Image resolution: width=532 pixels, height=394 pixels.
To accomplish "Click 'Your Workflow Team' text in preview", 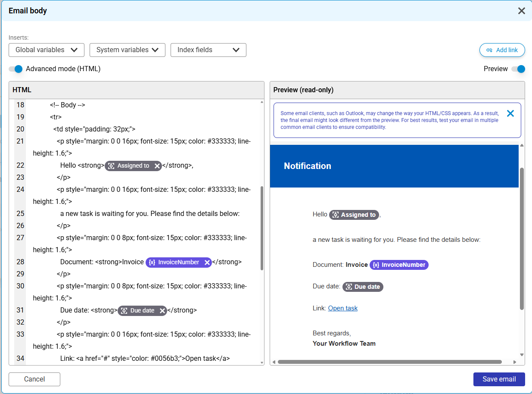I will tap(344, 344).
